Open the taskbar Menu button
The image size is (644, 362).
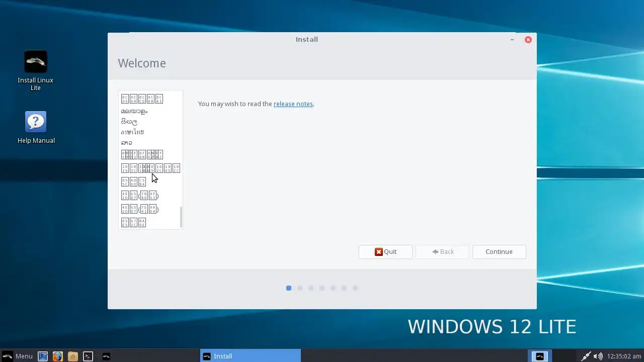pyautogui.click(x=17, y=356)
